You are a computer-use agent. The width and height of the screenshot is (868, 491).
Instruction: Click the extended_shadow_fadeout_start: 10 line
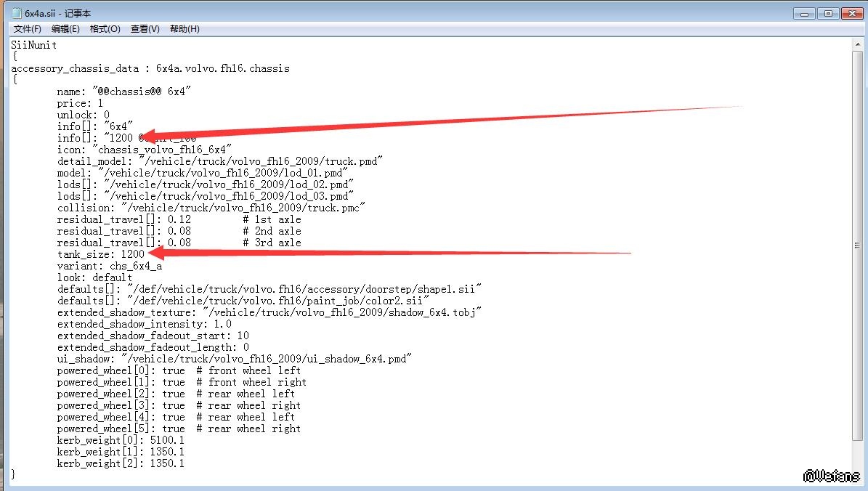point(153,336)
